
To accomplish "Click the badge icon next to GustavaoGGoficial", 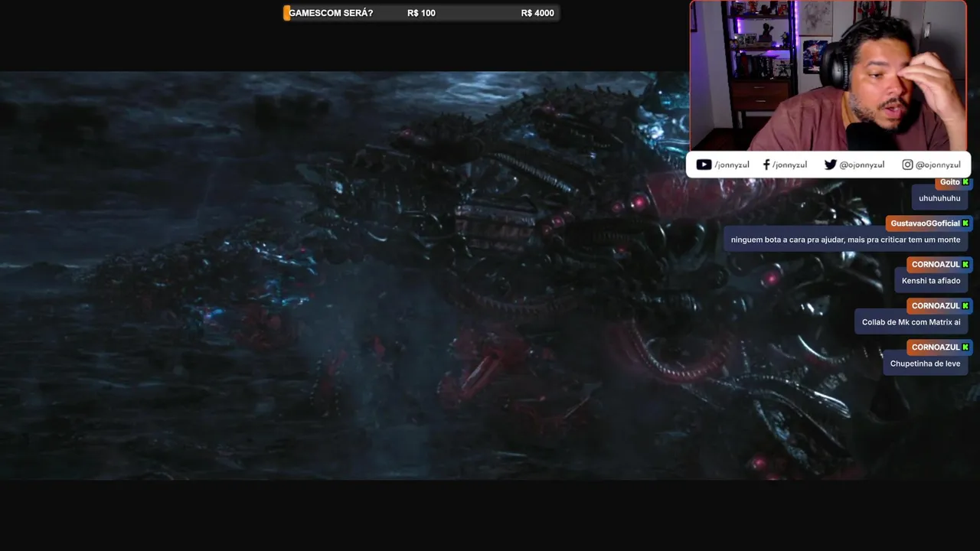I will pyautogui.click(x=965, y=223).
